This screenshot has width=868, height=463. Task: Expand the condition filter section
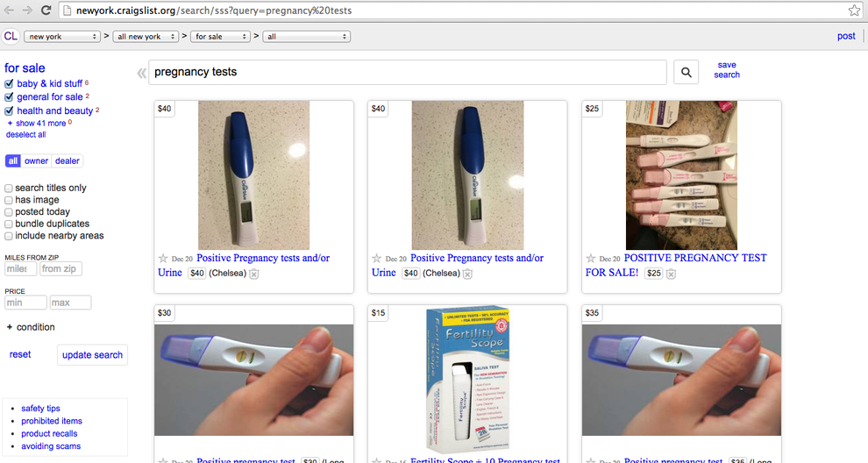31,327
